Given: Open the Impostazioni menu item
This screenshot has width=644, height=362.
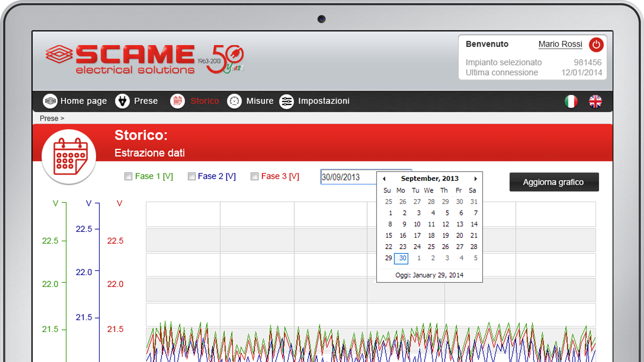Looking at the screenshot, I should click(x=323, y=101).
